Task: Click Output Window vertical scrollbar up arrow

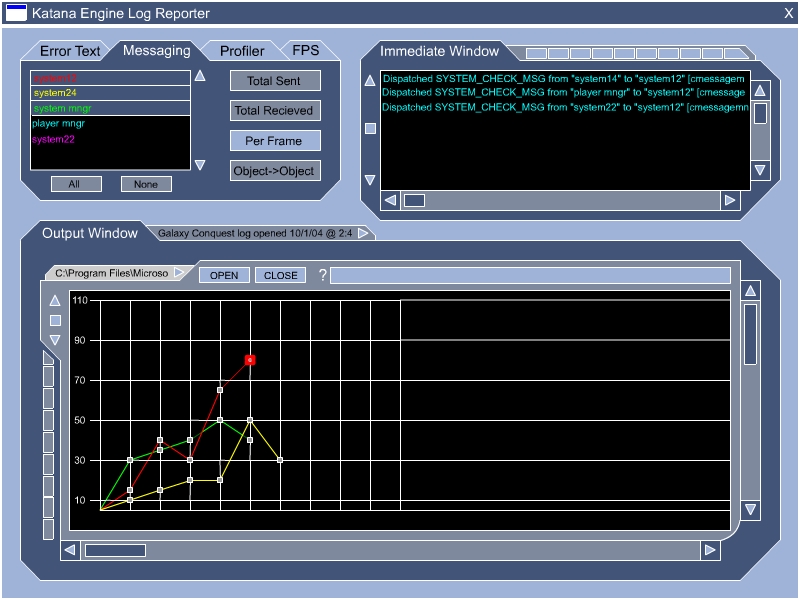Action: point(750,291)
